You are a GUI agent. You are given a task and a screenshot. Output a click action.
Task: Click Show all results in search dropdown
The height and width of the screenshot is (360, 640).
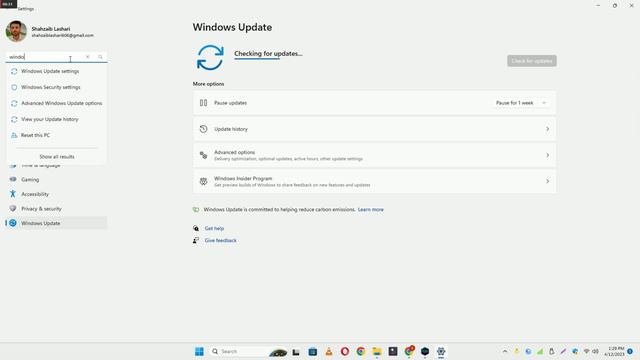(57, 157)
